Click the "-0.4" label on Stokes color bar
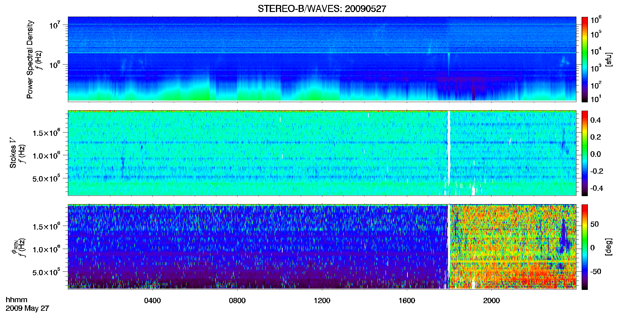The width and height of the screenshot is (644, 332). pyautogui.click(x=597, y=188)
